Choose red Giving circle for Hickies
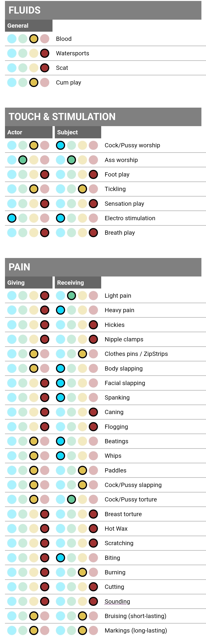The height and width of the screenshot is (644, 206). click(45, 325)
